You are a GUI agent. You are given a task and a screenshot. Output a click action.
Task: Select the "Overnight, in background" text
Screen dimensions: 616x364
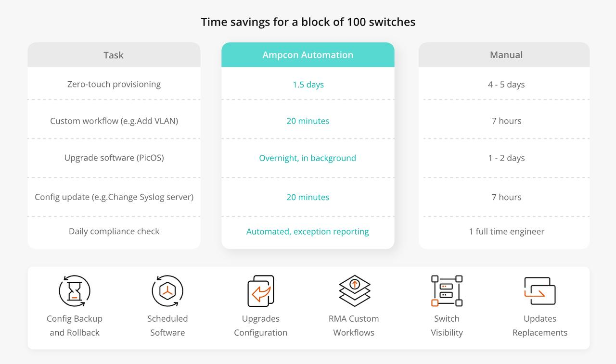click(308, 158)
